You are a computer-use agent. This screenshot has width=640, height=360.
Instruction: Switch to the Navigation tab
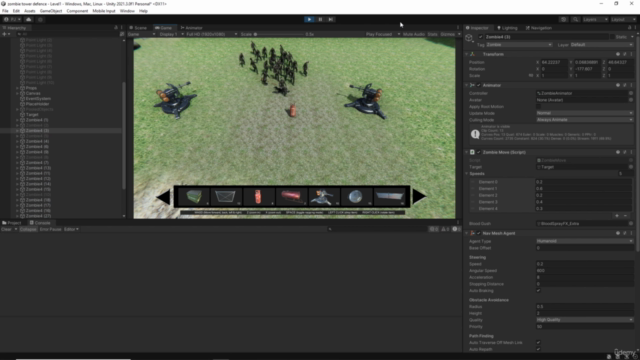point(539,28)
